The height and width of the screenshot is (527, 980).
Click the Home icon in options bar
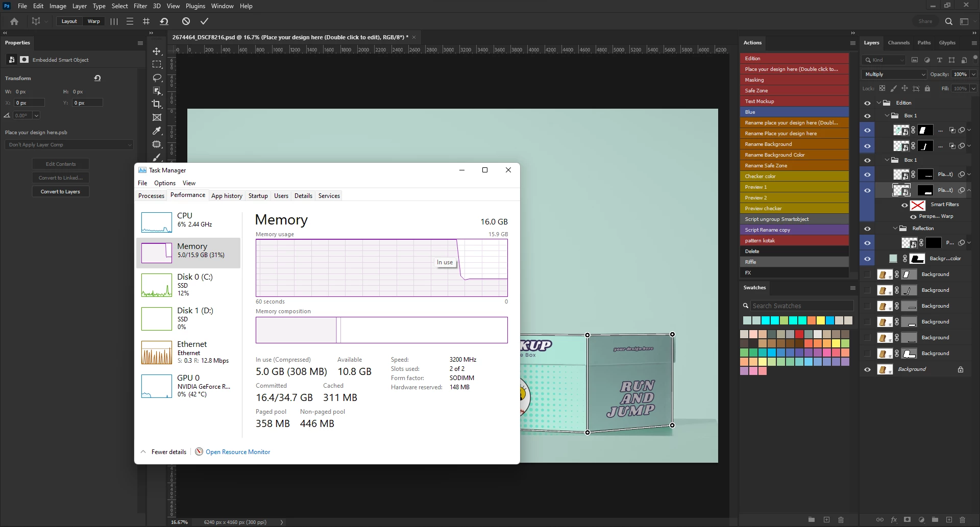coord(14,21)
